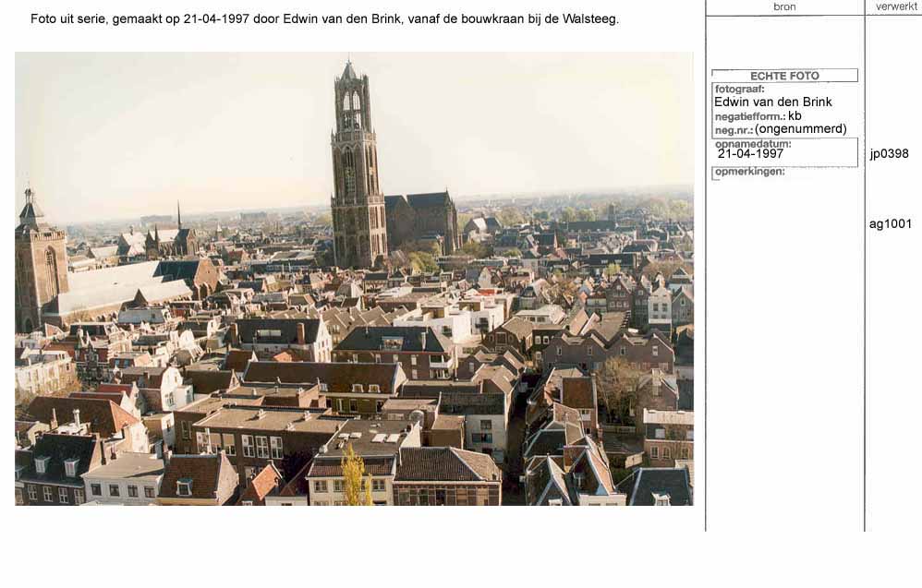Select the photo caption text above the image
Screen dimensions: 922x588
click(324, 18)
